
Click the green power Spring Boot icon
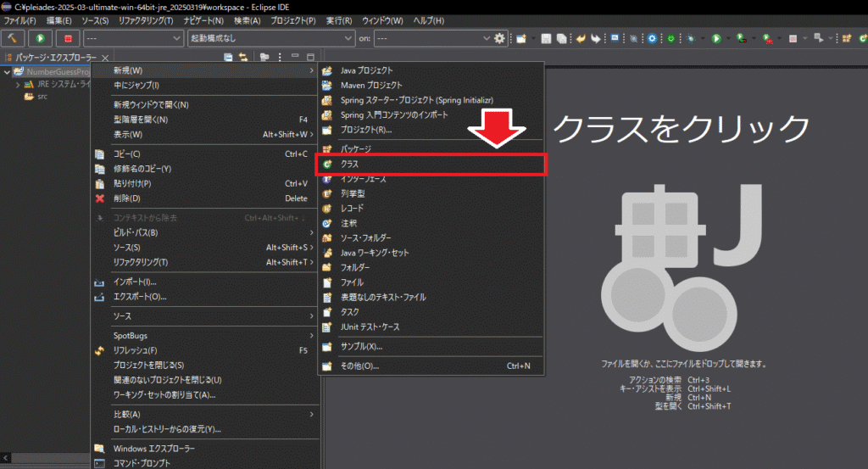[x=671, y=38]
